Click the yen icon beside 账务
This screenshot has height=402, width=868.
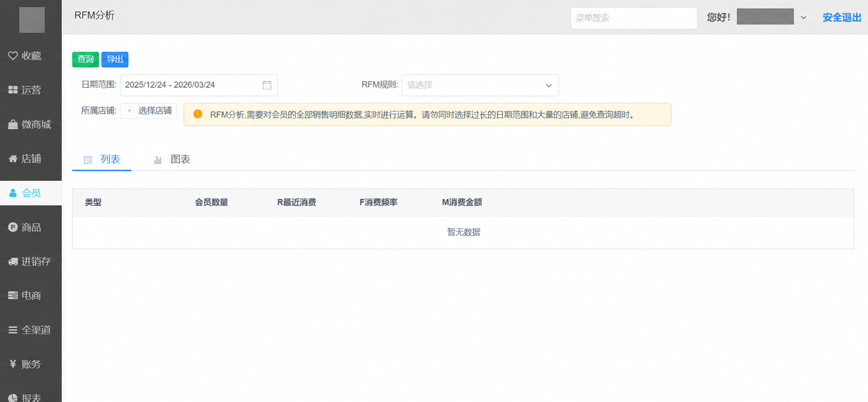[13, 364]
